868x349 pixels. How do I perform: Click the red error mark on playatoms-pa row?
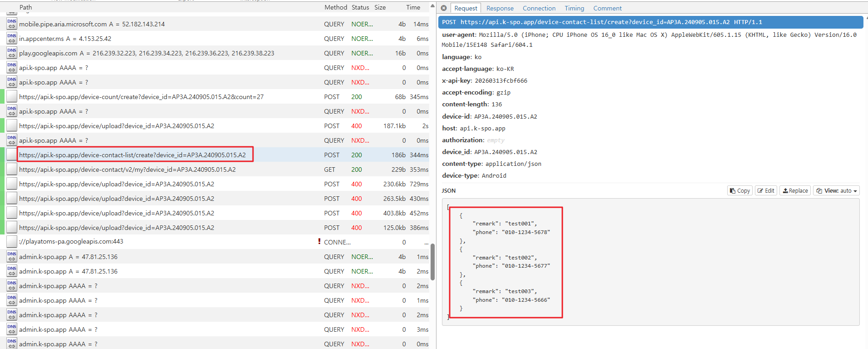tap(319, 242)
